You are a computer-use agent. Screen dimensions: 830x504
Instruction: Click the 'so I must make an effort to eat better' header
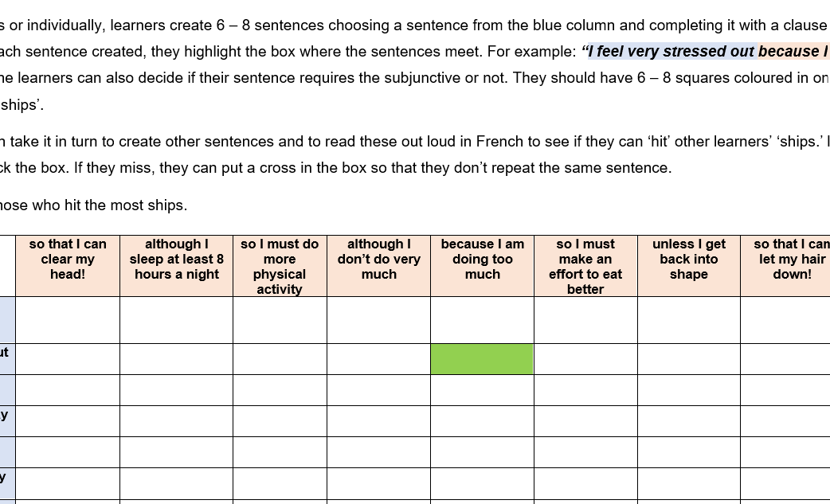585,266
